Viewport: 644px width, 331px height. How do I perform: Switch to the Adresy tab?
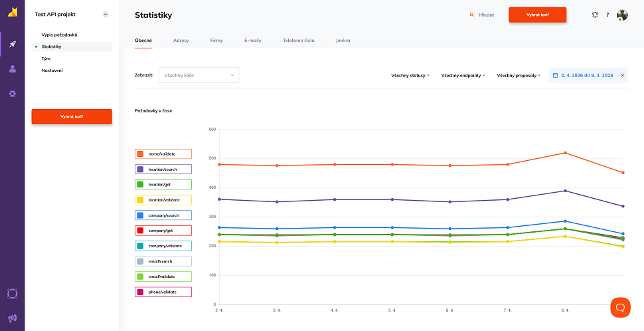(x=181, y=41)
